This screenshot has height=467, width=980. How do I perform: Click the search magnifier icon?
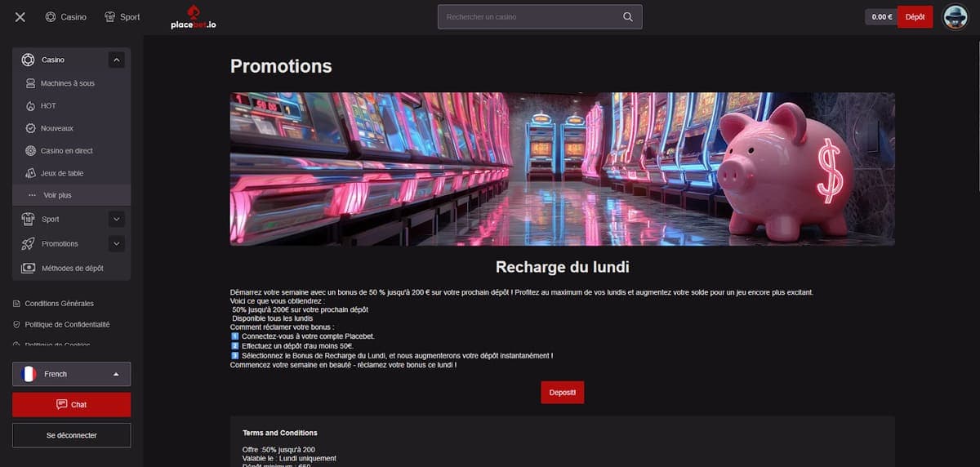click(x=628, y=17)
